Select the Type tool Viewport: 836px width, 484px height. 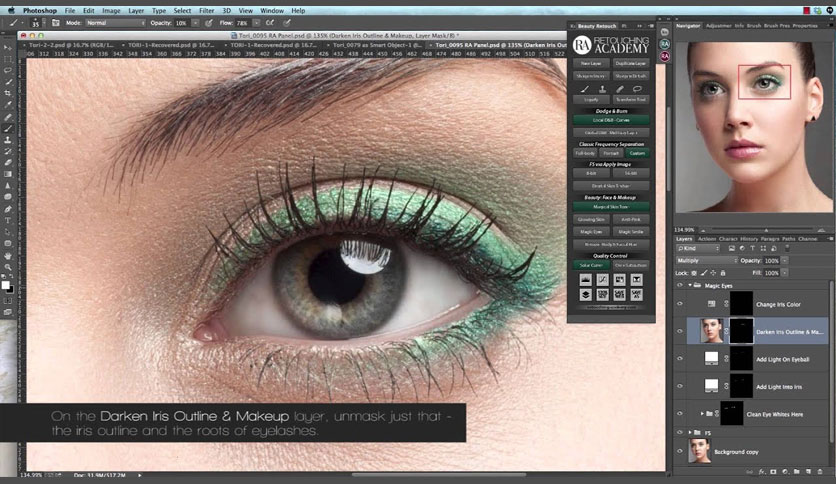click(x=8, y=221)
